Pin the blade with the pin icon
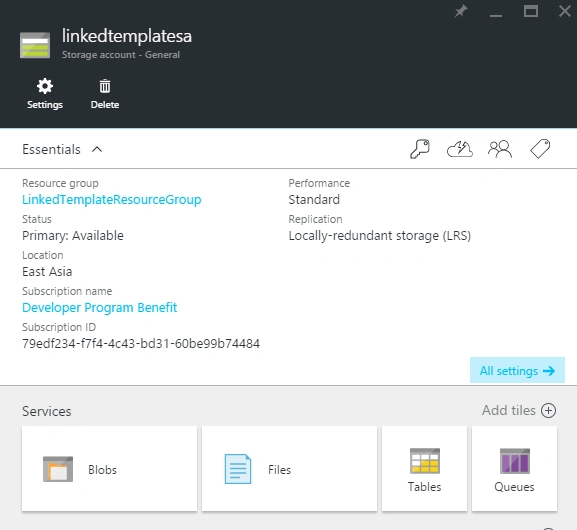The height and width of the screenshot is (530, 577). 461,11
